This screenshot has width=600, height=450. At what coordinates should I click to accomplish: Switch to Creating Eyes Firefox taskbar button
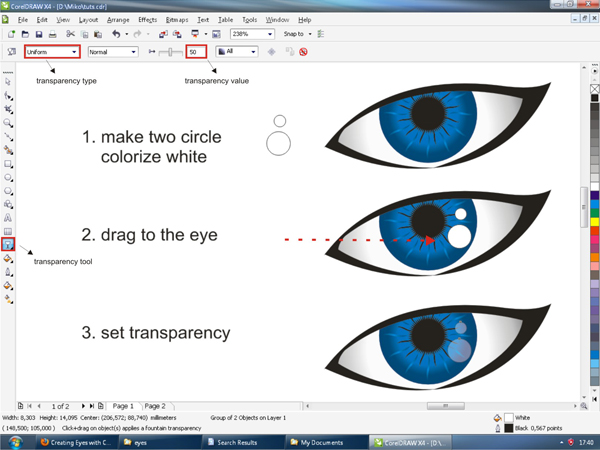click(x=76, y=443)
